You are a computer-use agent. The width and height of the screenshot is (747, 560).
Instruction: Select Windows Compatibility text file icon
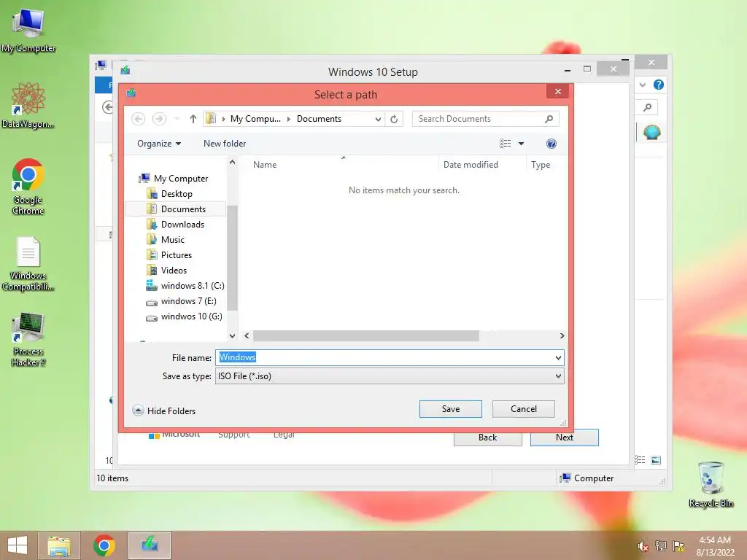click(28, 264)
